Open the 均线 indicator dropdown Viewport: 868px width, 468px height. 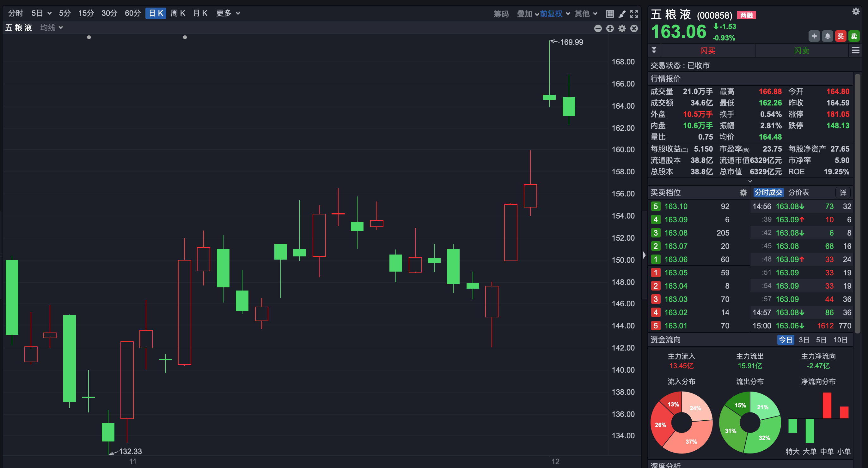[51, 27]
